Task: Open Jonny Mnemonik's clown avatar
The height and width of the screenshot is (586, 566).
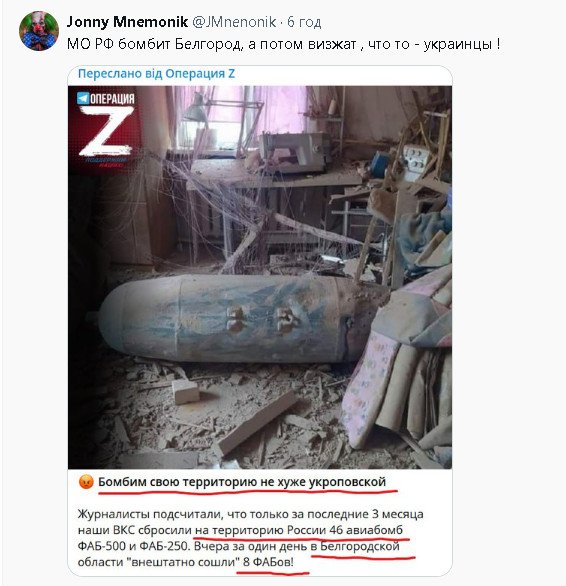Action: (x=39, y=31)
